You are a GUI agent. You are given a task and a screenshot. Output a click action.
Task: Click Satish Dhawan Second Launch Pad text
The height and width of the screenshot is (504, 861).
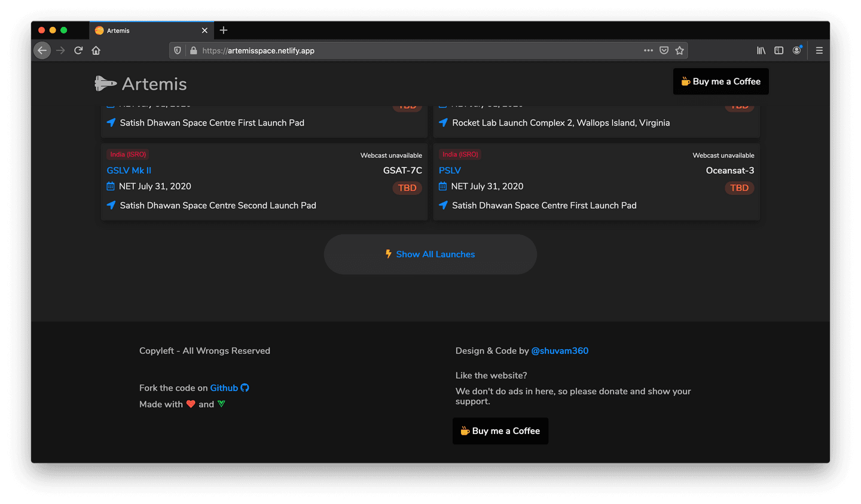pos(218,205)
